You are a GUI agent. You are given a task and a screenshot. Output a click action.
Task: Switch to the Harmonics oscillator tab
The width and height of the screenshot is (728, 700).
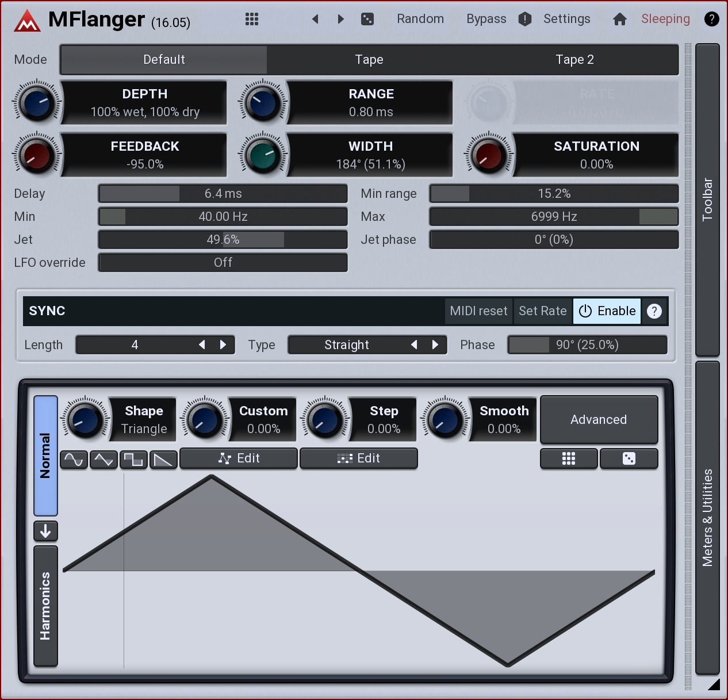[x=46, y=606]
